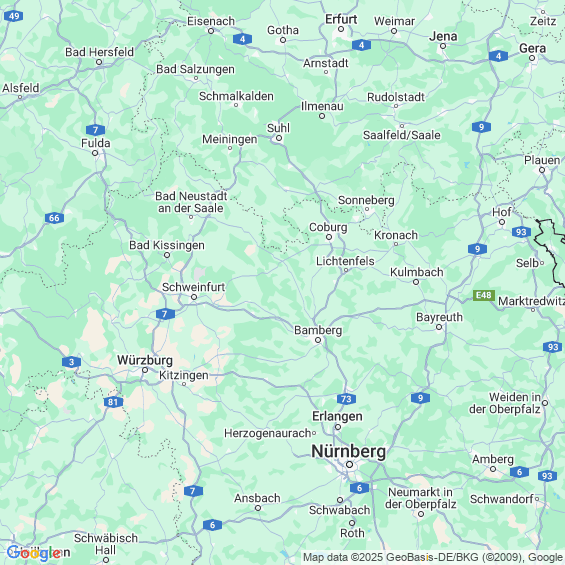Open the Google logo link
The height and width of the screenshot is (565, 565).
point(34,553)
